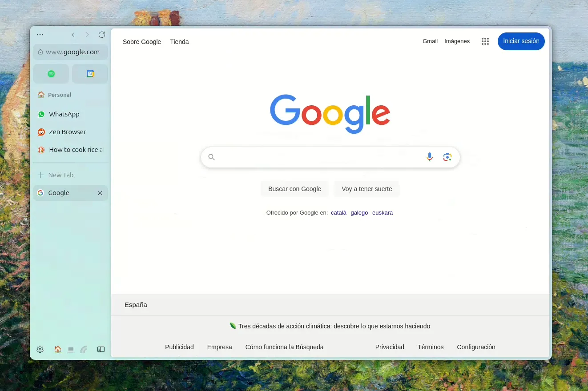
Task: Switch to the laptop workspace icon
Action: coord(71,350)
